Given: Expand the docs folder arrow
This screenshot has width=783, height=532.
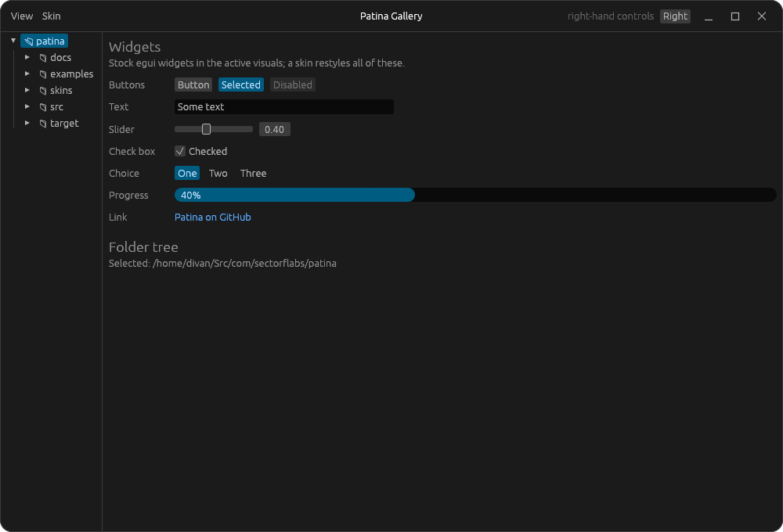Looking at the screenshot, I should tap(27, 57).
